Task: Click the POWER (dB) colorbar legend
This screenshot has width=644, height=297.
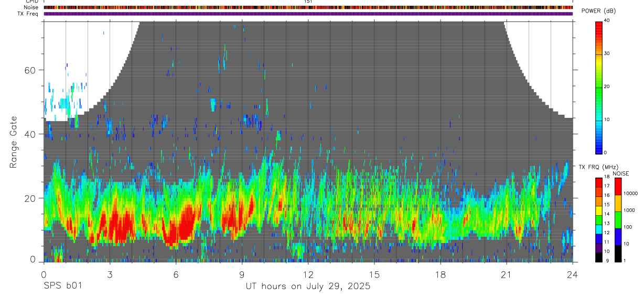Action: pyautogui.click(x=599, y=87)
